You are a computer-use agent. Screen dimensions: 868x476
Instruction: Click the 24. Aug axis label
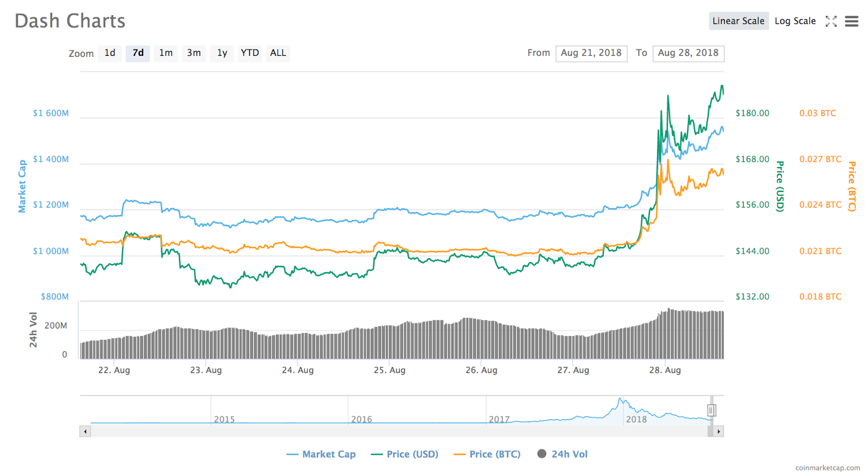point(298,370)
